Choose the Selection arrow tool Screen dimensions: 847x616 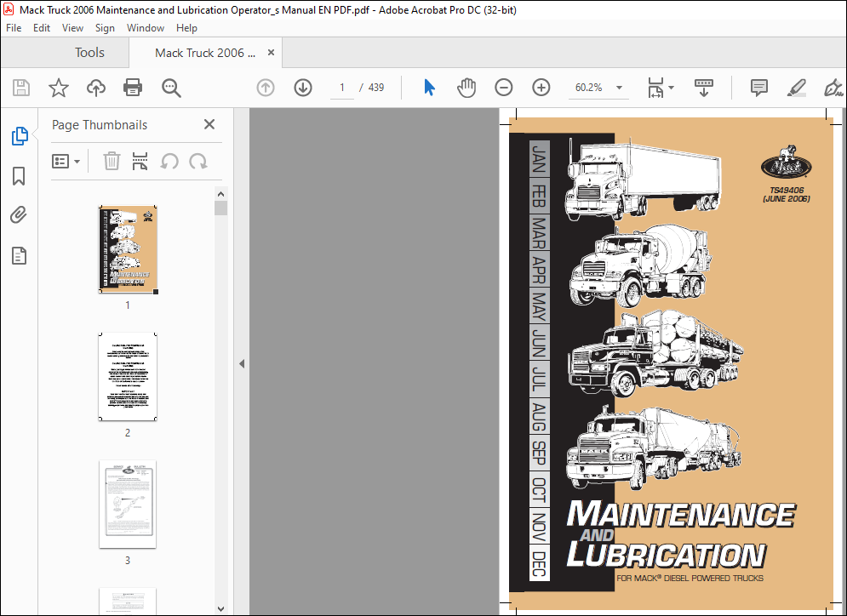[429, 88]
